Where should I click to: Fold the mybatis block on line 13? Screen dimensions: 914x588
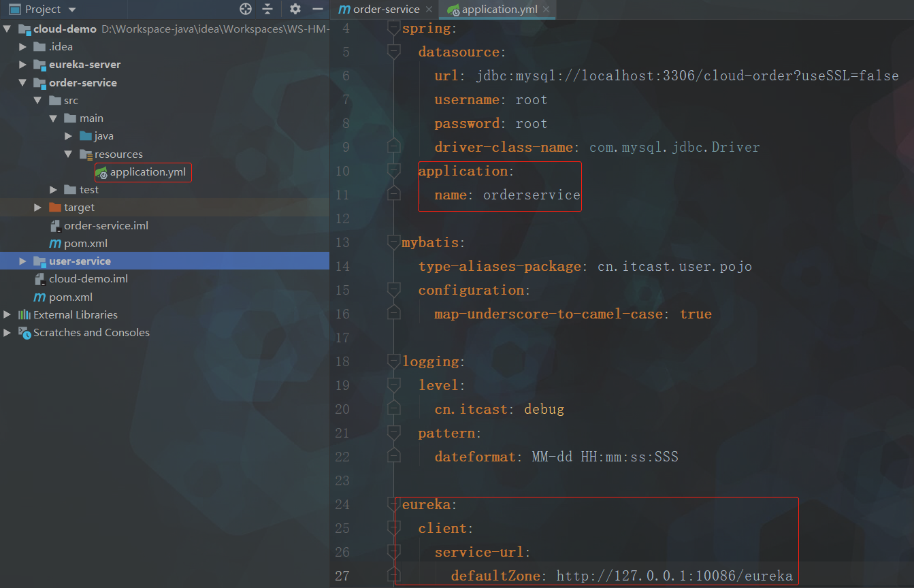(393, 242)
